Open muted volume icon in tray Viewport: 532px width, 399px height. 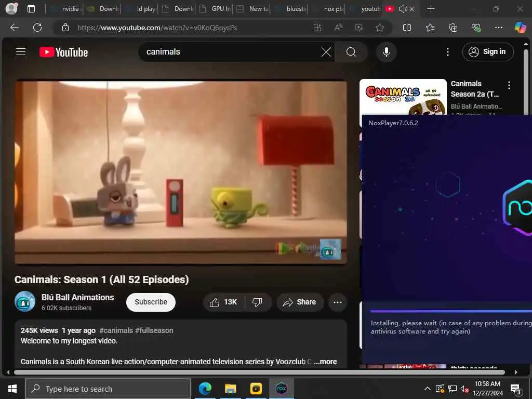[464, 389]
